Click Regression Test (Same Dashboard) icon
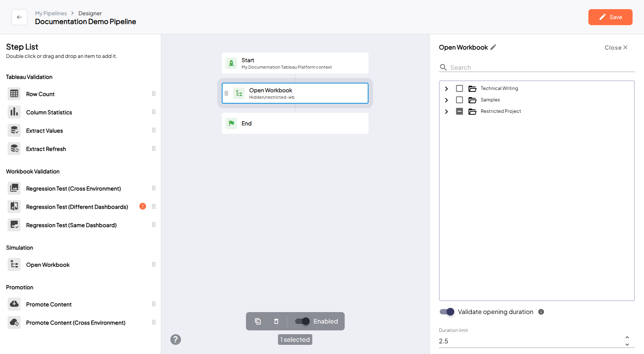This screenshot has width=644, height=354. [14, 225]
